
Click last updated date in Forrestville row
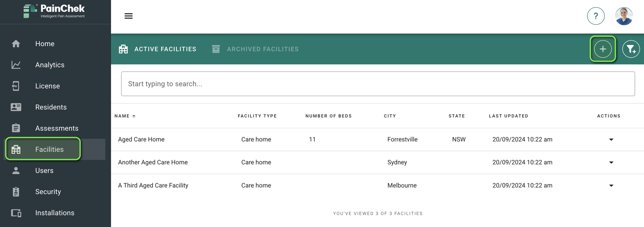522,139
